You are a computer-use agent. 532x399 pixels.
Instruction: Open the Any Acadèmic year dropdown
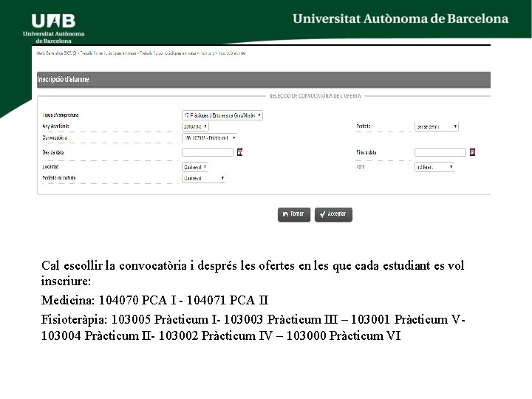click(x=195, y=126)
